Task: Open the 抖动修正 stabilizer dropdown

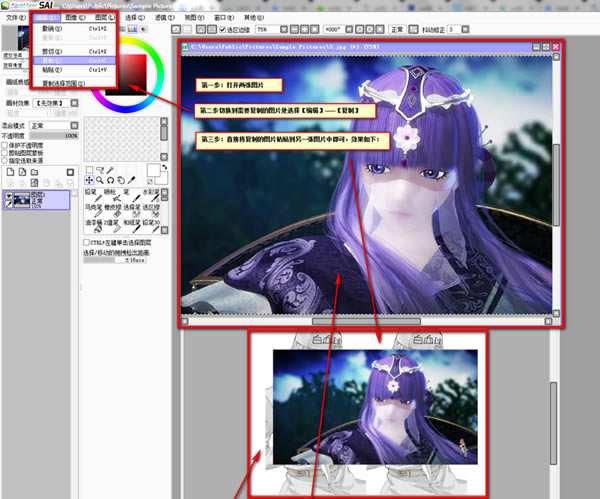Action: click(x=465, y=29)
